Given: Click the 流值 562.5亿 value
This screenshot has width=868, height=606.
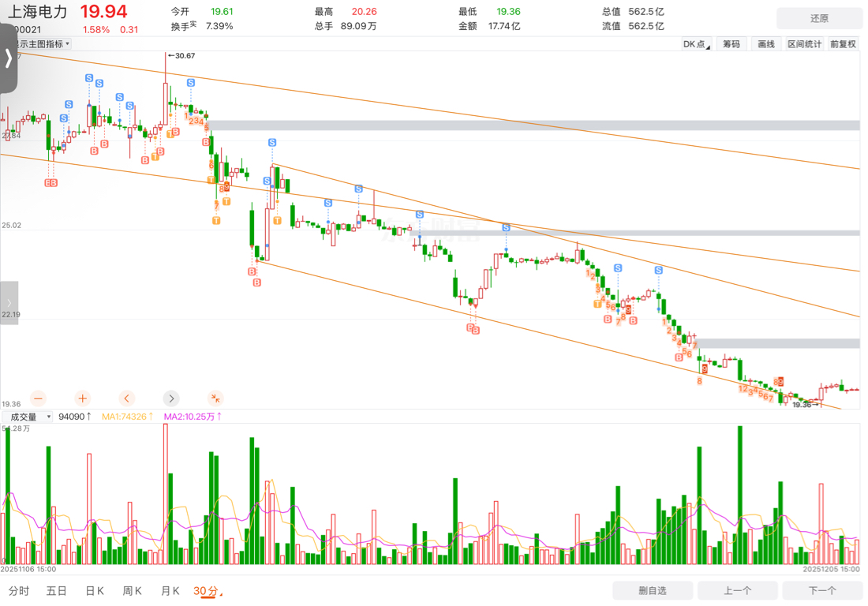Looking at the screenshot, I should pyautogui.click(x=646, y=26).
